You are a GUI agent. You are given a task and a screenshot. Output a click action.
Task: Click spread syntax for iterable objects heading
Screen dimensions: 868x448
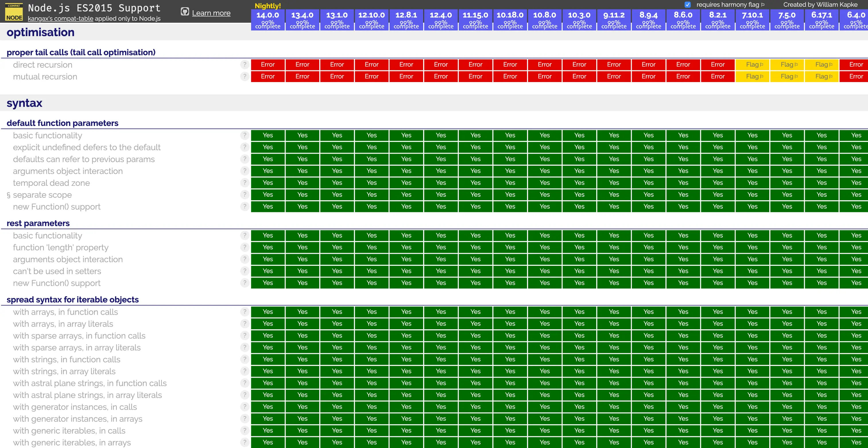point(72,299)
